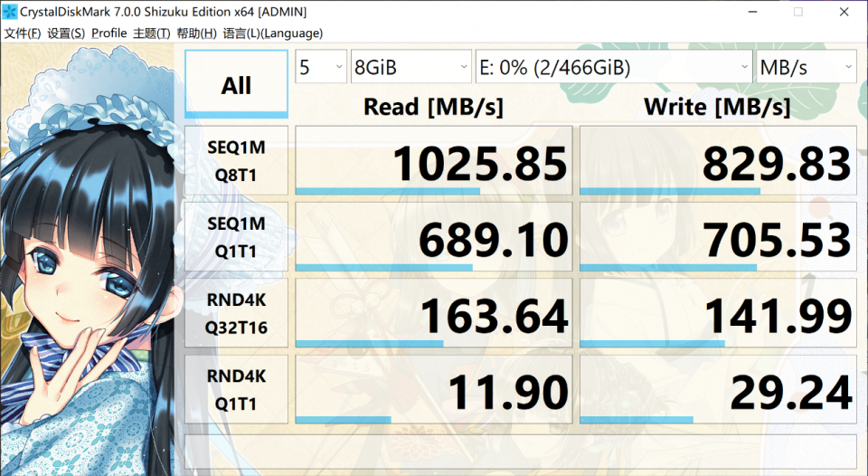Click the Write [MB/s] column header
Image resolution: width=868 pixels, height=476 pixels.
(x=717, y=107)
